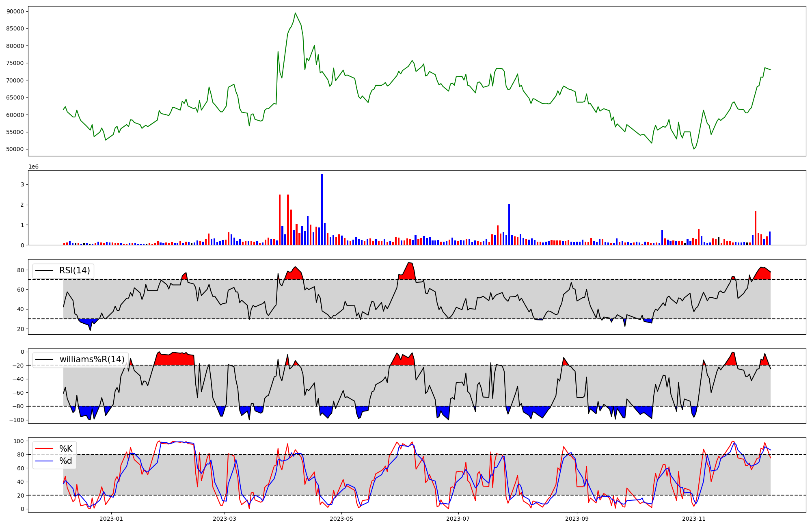The width and height of the screenshot is (812, 528).
Task: Click the %d legend entry
Action: (66, 461)
